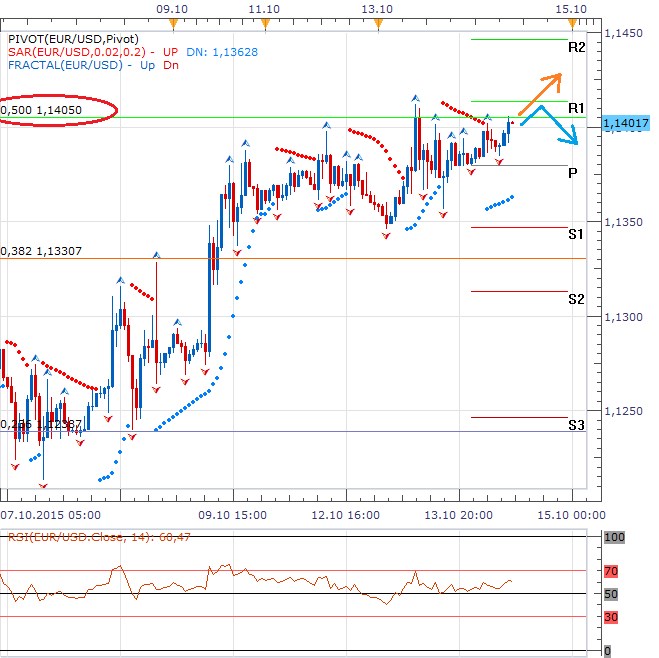Select the 0,382 1,13307 Fibonacci label
This screenshot has width=659, height=658.
pos(42,251)
